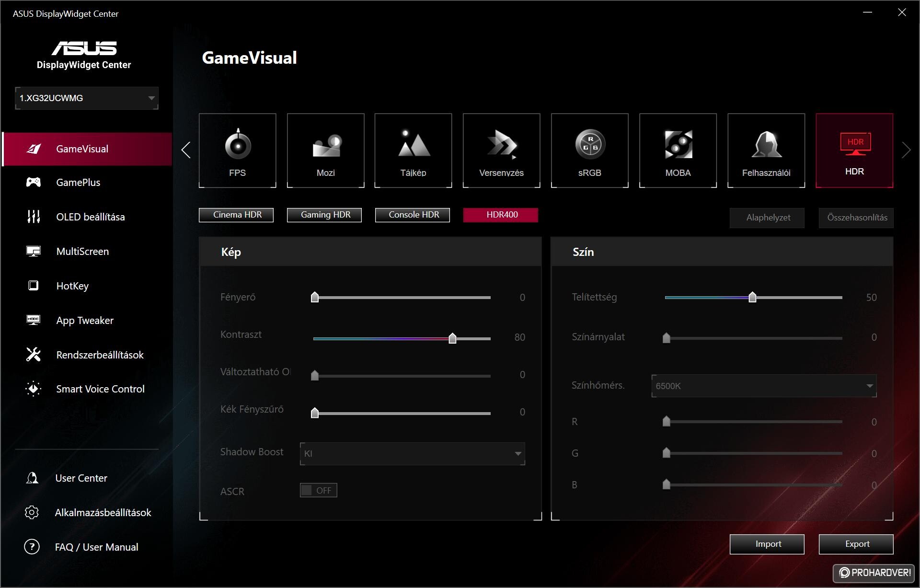The height and width of the screenshot is (588, 920).
Task: Click the HotKey icon
Action: (33, 286)
